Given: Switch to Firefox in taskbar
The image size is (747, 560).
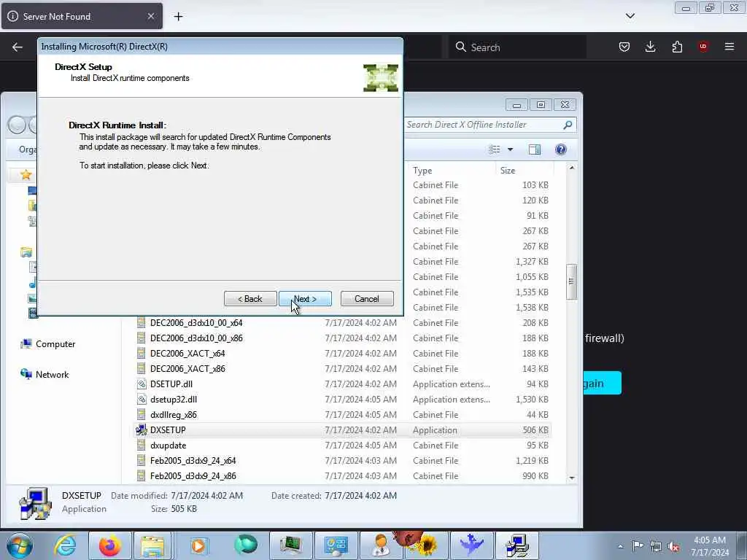Looking at the screenshot, I should pos(109,545).
